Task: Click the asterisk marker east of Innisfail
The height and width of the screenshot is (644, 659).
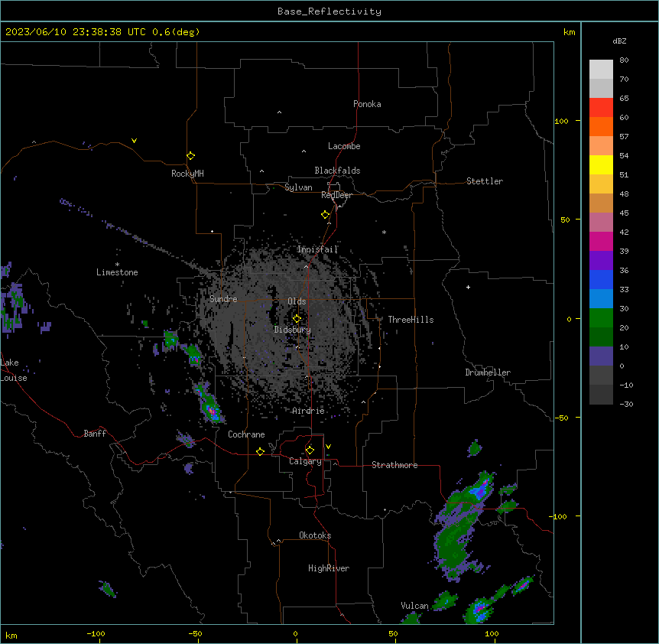Action: click(x=384, y=232)
